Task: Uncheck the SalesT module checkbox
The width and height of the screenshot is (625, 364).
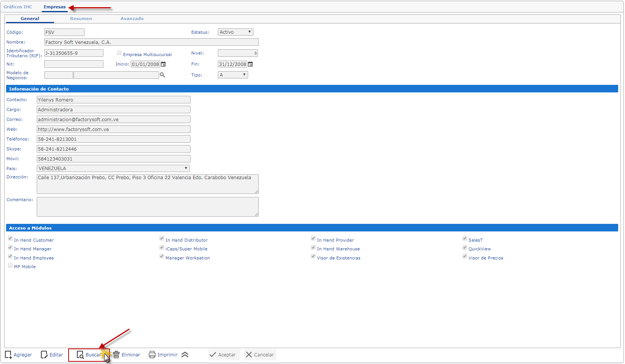Action: tap(465, 239)
